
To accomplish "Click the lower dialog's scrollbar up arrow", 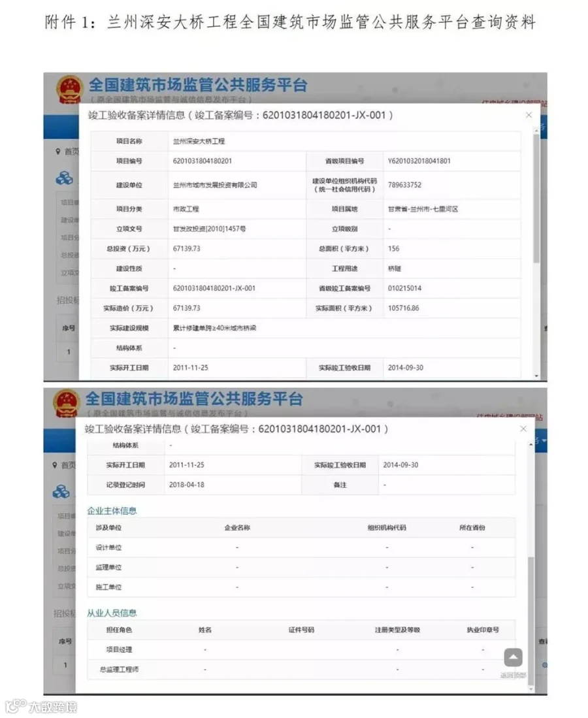I will pyautogui.click(x=531, y=445).
